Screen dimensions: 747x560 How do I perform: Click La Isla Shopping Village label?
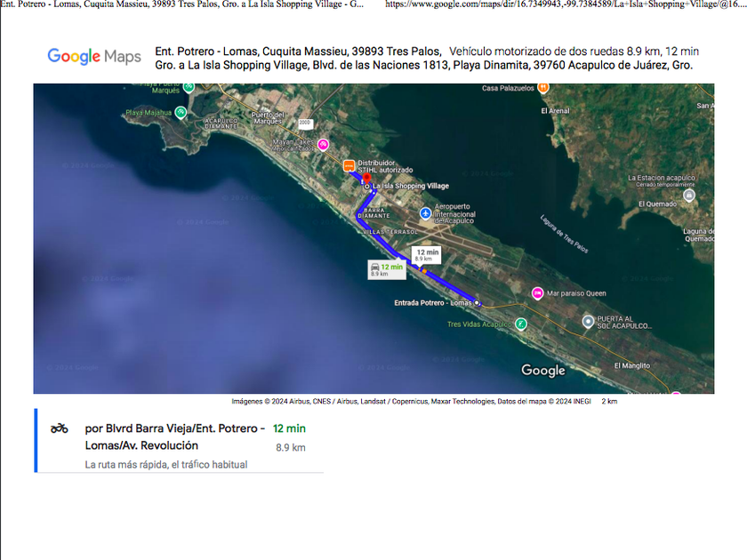coord(411,186)
